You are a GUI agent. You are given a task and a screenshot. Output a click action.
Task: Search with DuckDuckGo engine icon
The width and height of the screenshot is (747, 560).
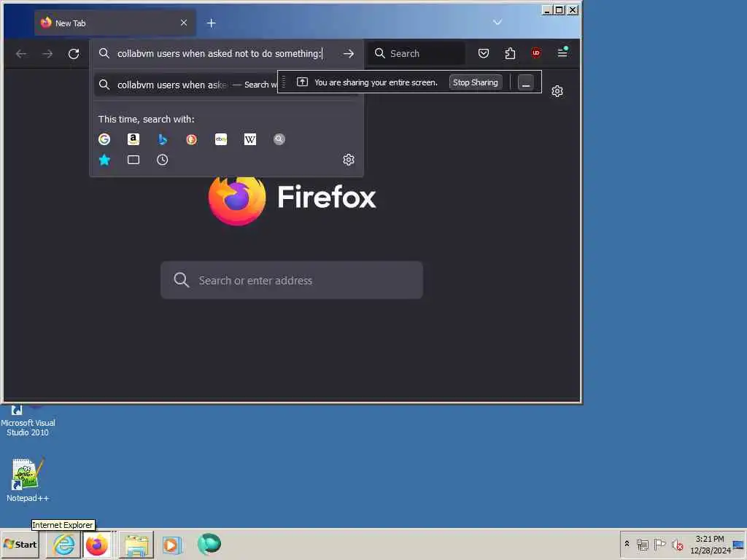pyautogui.click(x=192, y=139)
